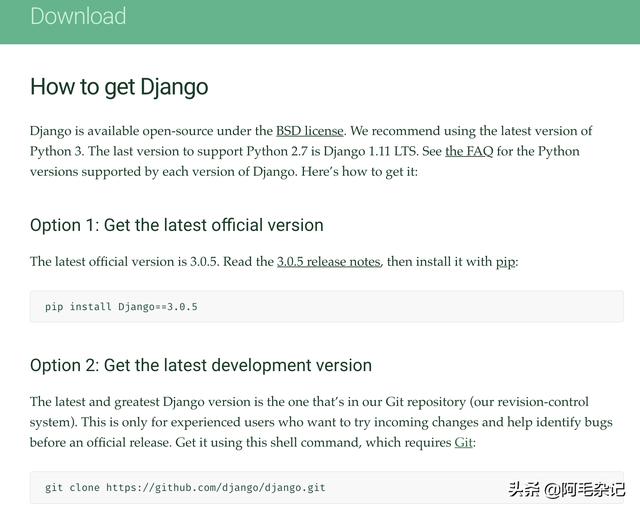Click the line mentioning Python 2.7 and Django 1.11 LTS
Viewport: 640px width, 512px height.
304,151
